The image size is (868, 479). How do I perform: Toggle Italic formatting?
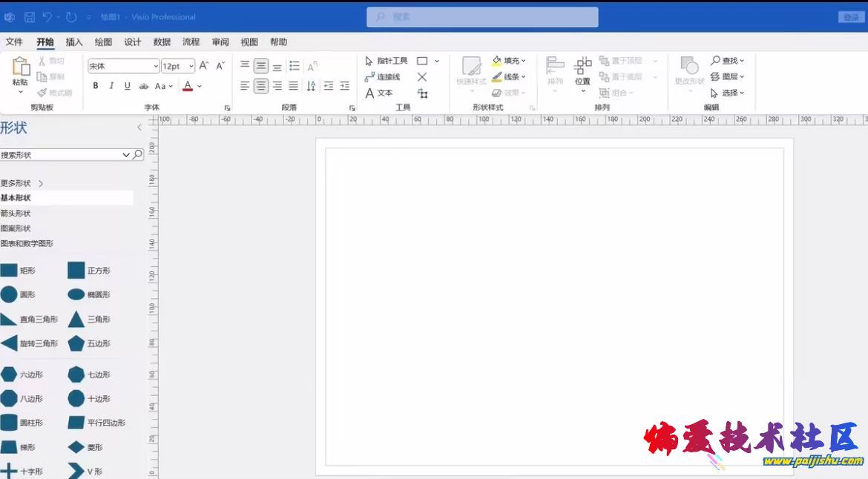(111, 86)
